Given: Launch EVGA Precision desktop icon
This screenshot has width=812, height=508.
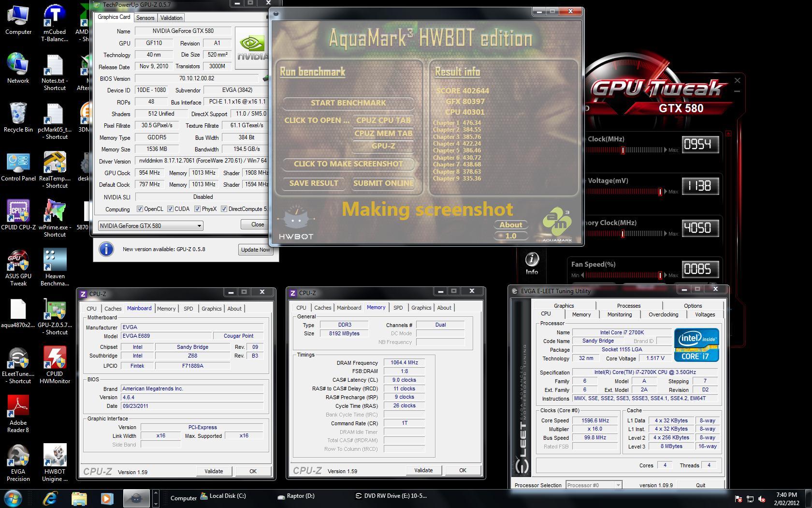Looking at the screenshot, I should point(18,463).
